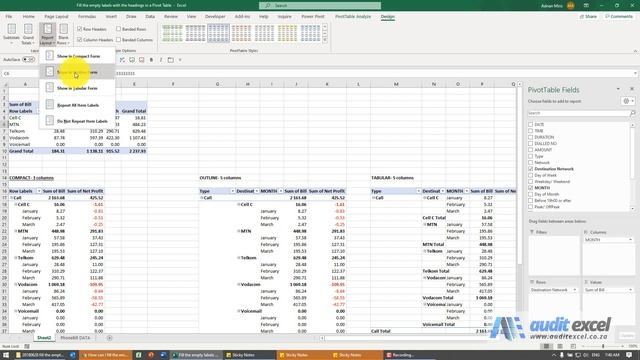Add a new sheet with plus icon
640x360 pixels.
(109, 338)
